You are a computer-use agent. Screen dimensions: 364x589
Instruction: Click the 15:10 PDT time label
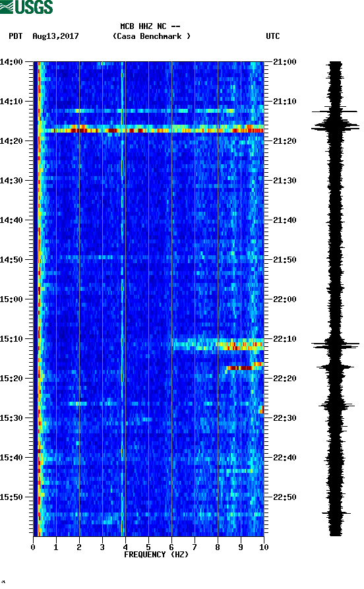pos(11,339)
